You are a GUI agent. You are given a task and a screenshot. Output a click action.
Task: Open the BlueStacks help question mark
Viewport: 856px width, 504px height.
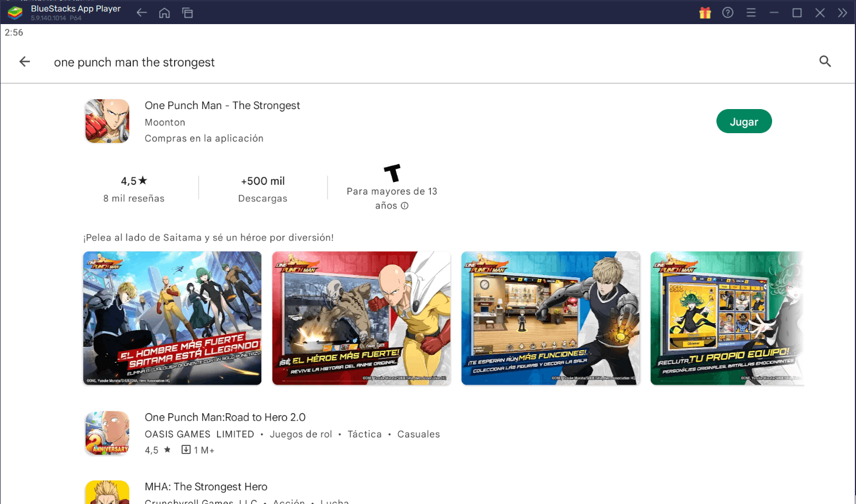(x=728, y=13)
